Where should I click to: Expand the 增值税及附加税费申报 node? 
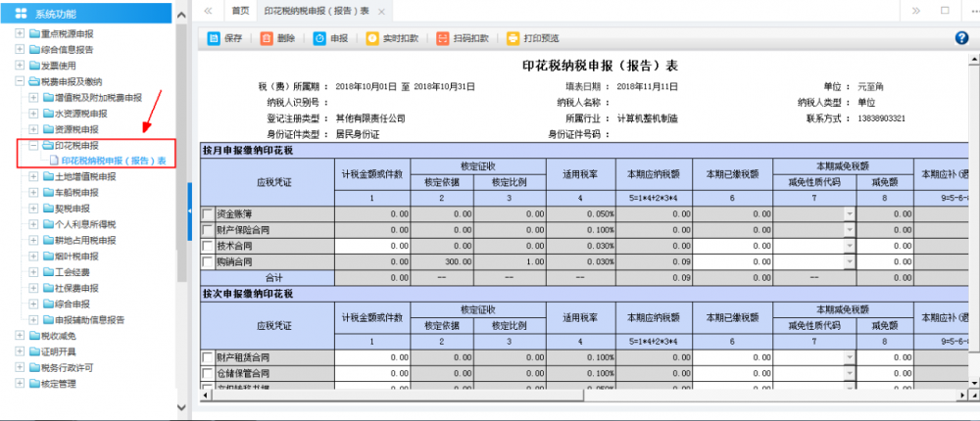[33, 98]
